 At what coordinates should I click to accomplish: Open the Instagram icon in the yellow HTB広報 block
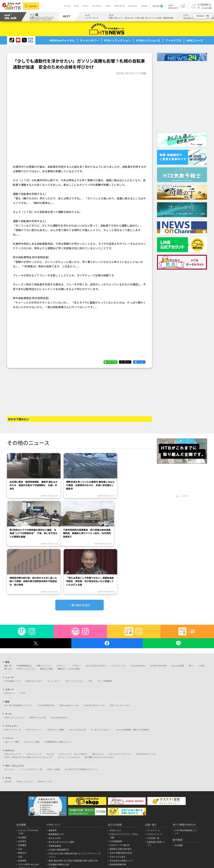pyautogui.click(x=139, y=631)
